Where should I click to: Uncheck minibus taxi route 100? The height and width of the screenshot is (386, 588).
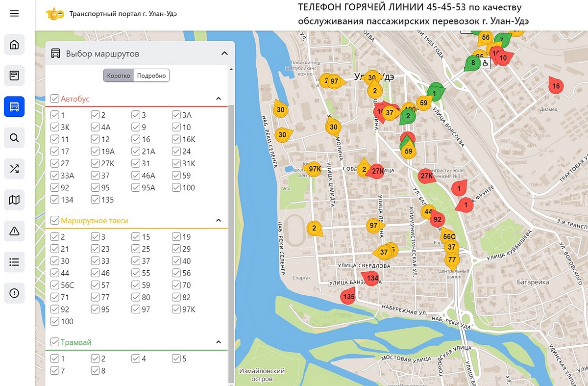(55, 322)
